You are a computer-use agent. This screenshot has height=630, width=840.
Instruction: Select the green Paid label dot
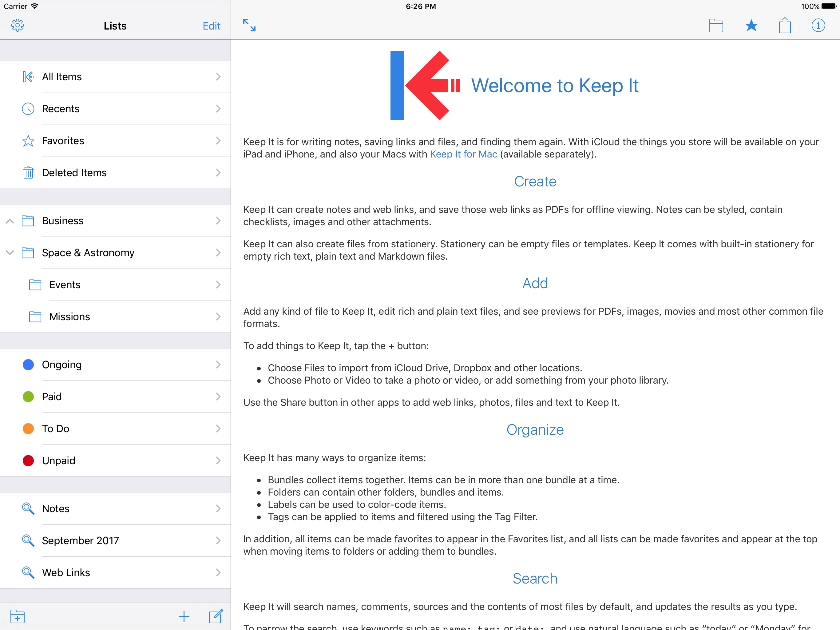(28, 397)
